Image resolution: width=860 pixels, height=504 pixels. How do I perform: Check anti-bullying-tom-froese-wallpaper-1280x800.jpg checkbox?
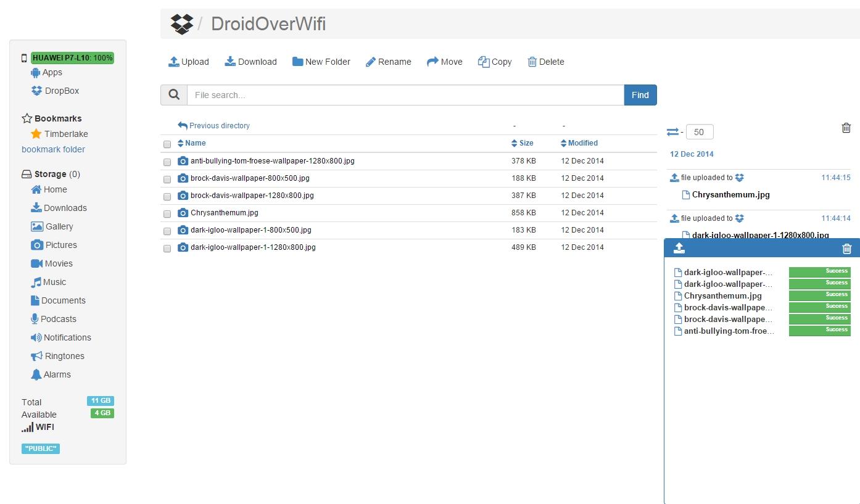tap(167, 162)
